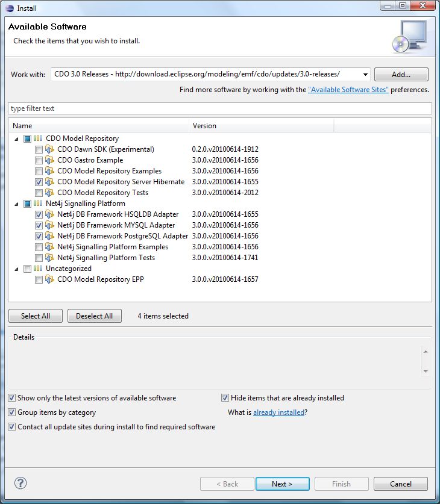Viewport: 440px width, 504px height.
Task: Check the CDO Model Repository Tests checkbox
Action: click(x=39, y=193)
